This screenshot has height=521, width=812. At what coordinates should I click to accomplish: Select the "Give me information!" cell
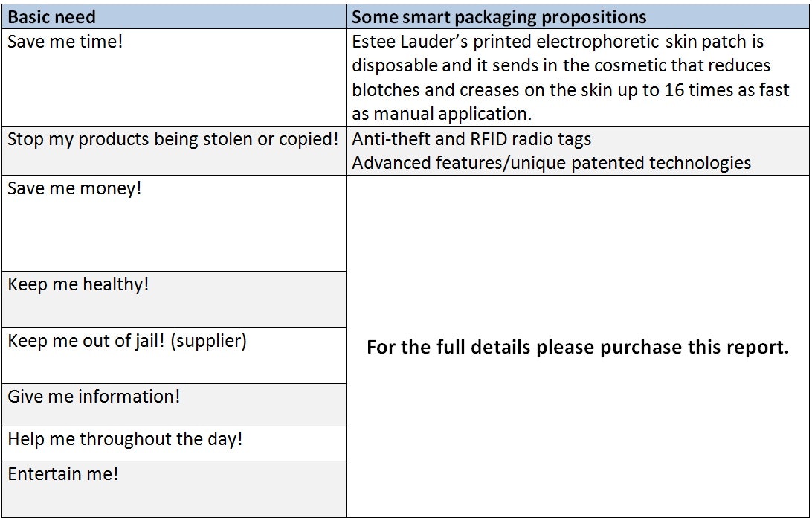[x=94, y=397]
